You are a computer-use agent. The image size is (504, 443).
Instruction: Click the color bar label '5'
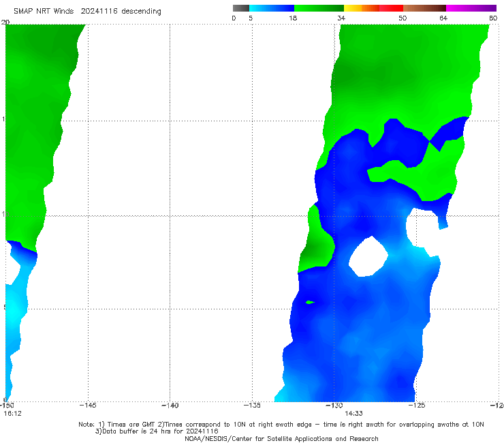click(x=251, y=18)
